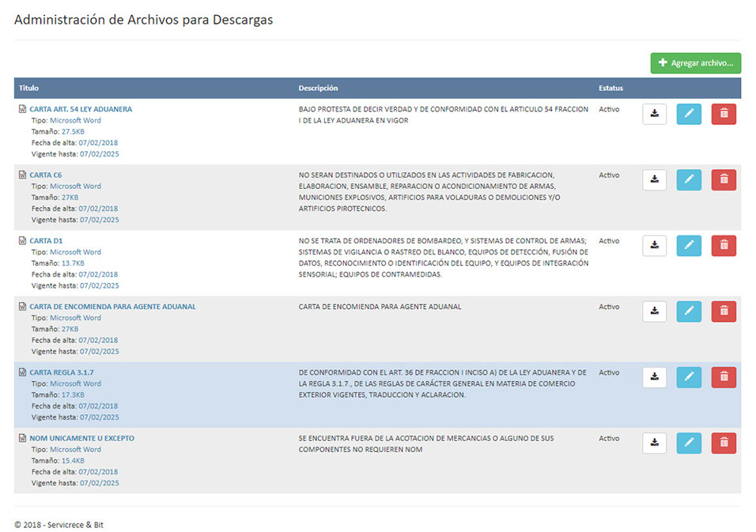Download the CARTA ART. 54 LEY ADUANERA file

point(654,114)
